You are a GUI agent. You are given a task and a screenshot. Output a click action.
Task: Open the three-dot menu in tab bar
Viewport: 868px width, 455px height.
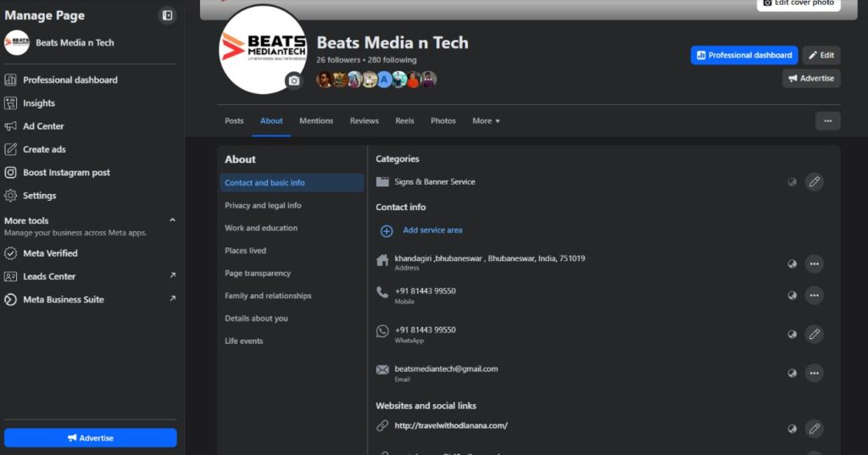[x=827, y=121]
